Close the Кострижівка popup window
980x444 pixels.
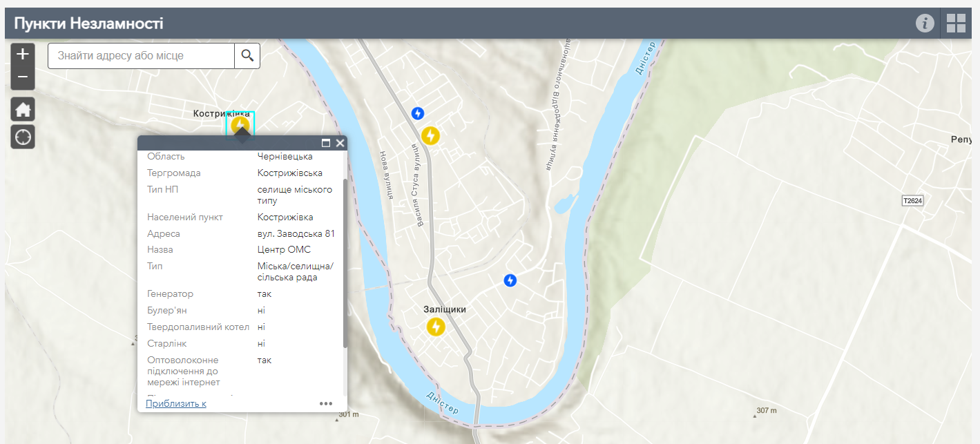(x=340, y=143)
